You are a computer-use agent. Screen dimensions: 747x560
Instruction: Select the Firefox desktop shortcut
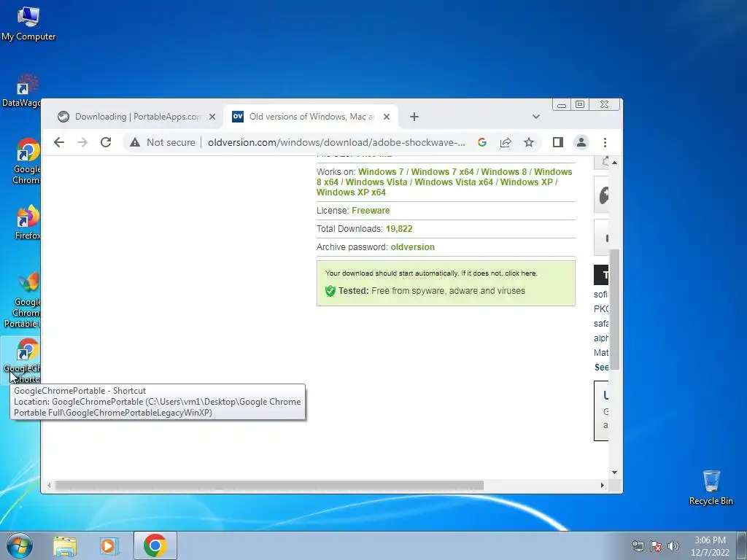point(28,222)
